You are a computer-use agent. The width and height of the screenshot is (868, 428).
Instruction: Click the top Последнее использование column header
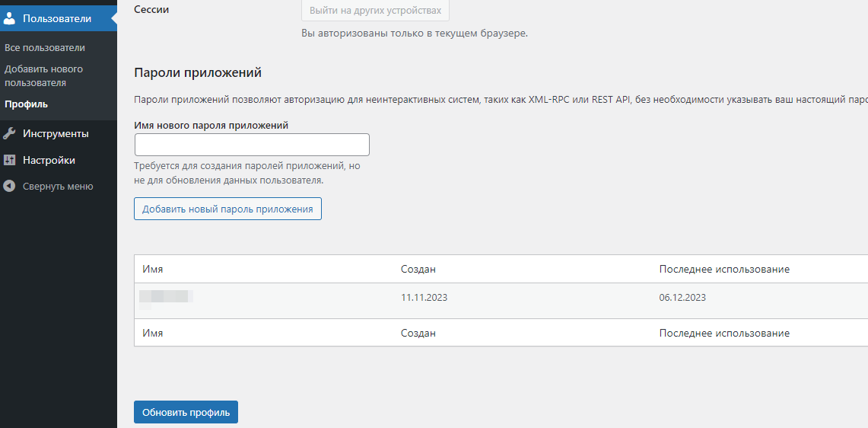pyautogui.click(x=724, y=270)
